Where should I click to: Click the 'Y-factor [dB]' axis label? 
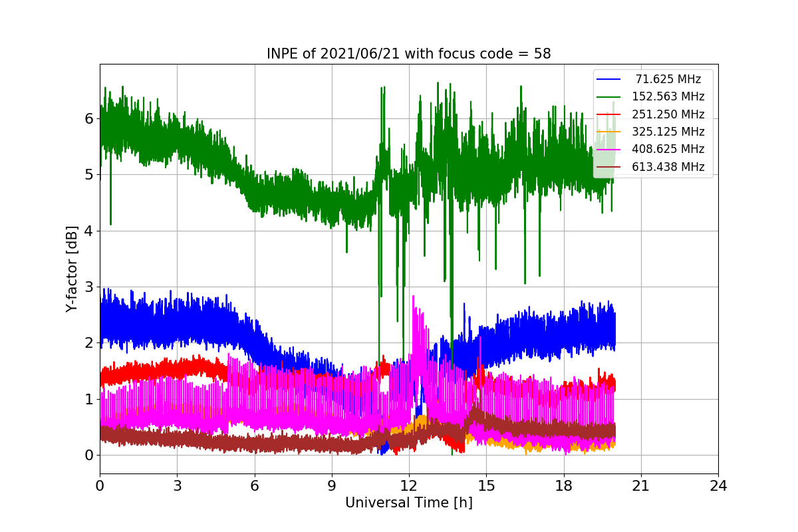tap(72, 269)
